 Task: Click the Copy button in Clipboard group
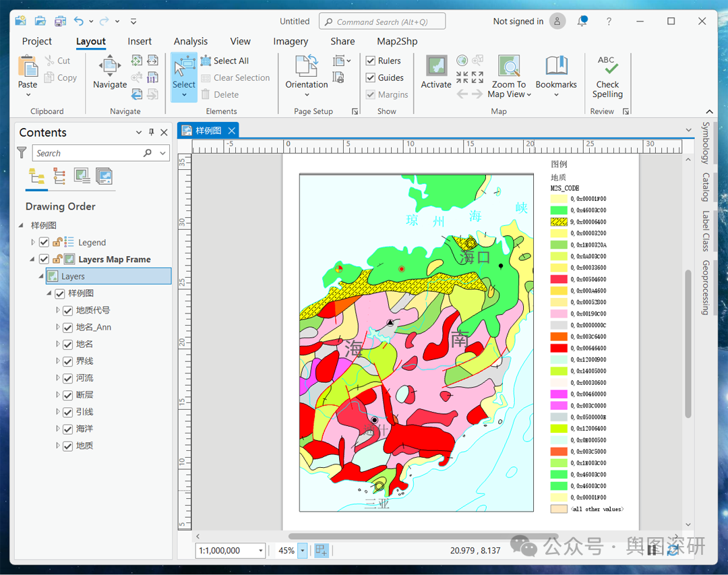coord(61,78)
